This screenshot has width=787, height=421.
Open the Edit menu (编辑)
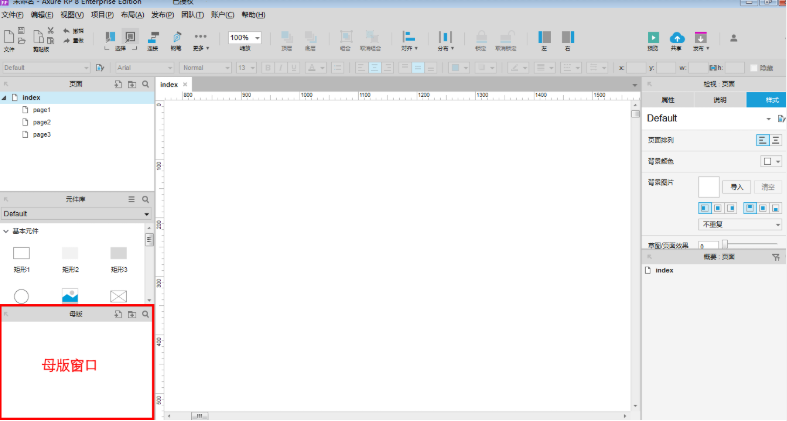[x=42, y=15]
